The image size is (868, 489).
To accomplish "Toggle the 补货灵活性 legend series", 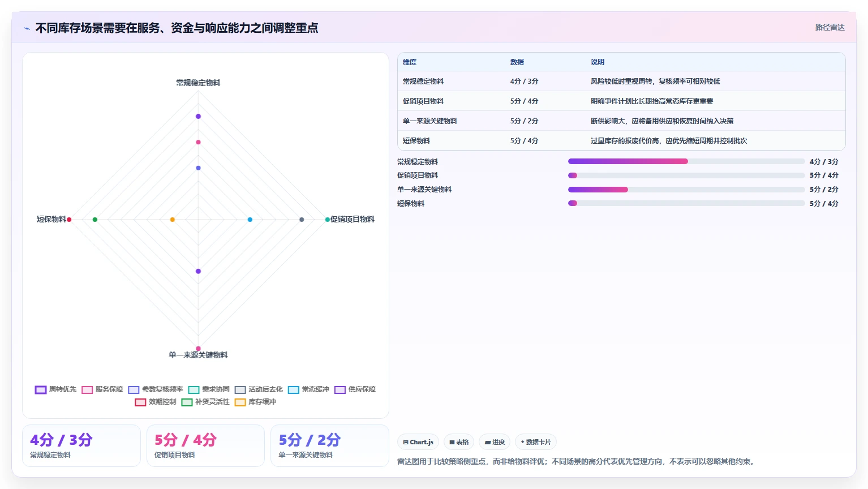I will pyautogui.click(x=205, y=402).
